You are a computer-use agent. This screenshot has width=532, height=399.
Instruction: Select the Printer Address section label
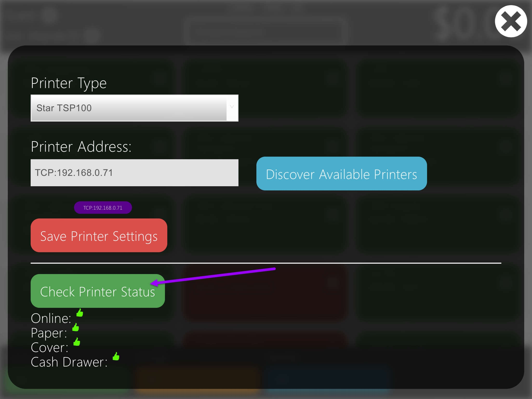coord(81,147)
